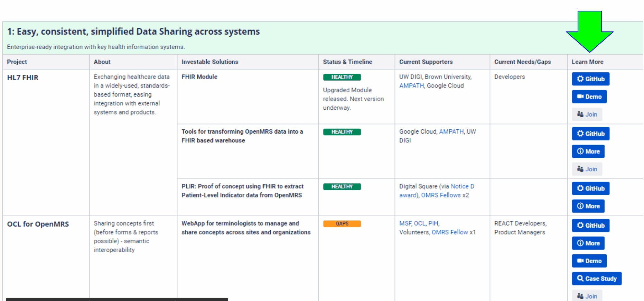Click Join in the FHIR warehouse row

587,169
